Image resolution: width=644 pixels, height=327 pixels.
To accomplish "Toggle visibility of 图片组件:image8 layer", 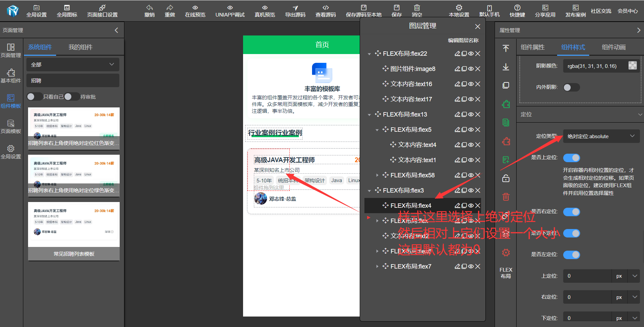I will point(471,69).
